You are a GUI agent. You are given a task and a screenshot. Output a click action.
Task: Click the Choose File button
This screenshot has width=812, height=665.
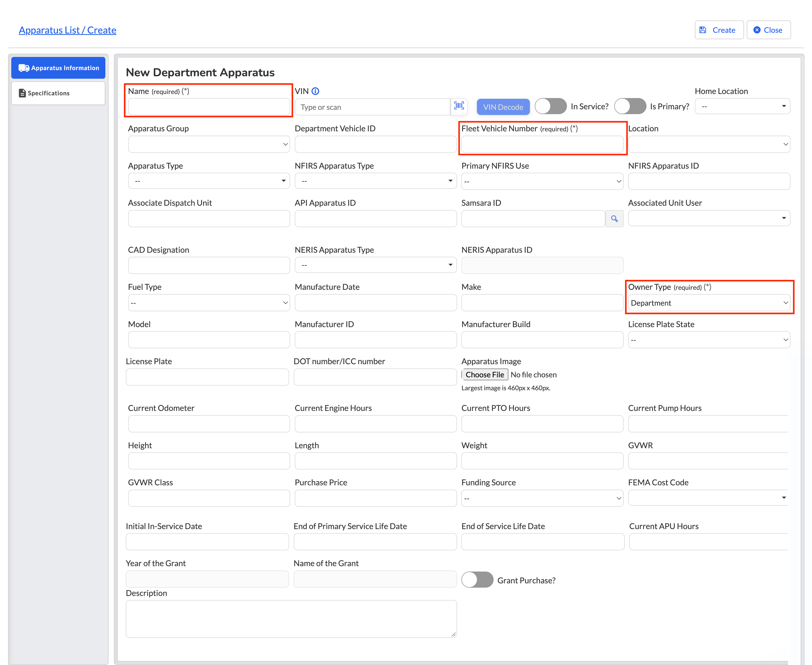click(485, 375)
